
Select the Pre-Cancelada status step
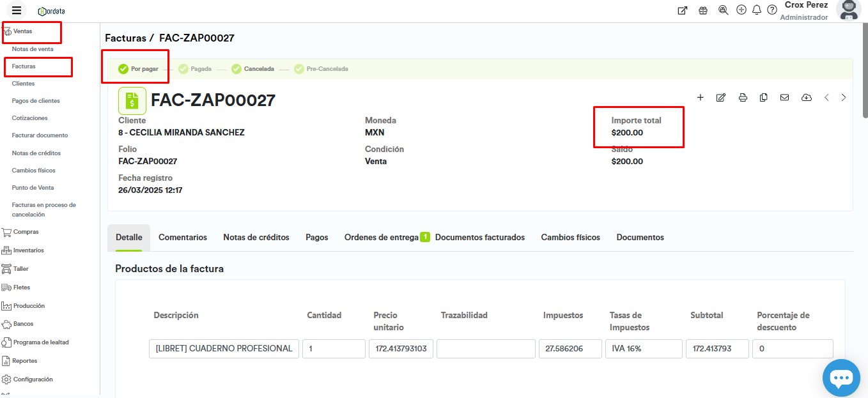(321, 69)
